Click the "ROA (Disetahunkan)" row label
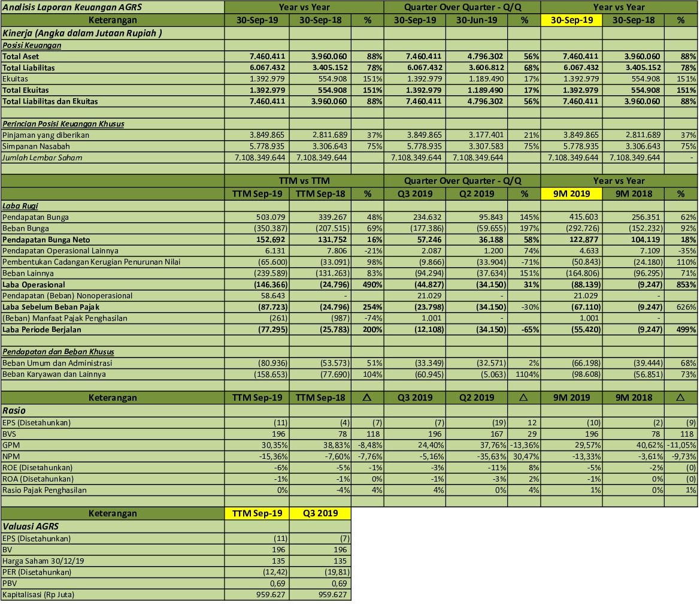The width and height of the screenshot is (700, 605). click(x=38, y=479)
